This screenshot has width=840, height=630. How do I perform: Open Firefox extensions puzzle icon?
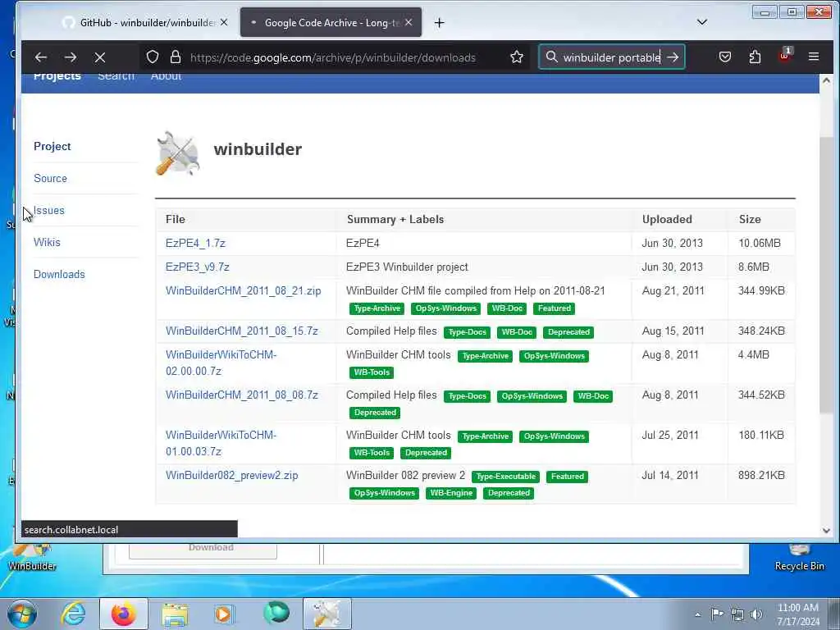pos(755,57)
